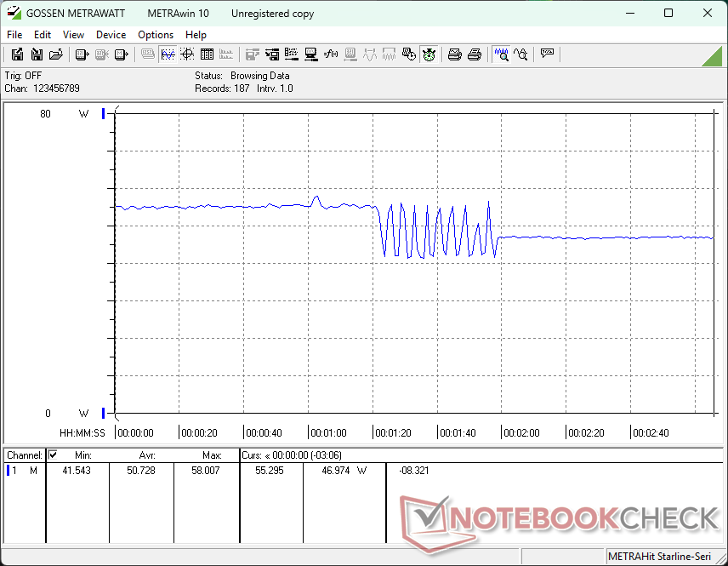
Task: Click the print chart icon
Action: pos(454,54)
